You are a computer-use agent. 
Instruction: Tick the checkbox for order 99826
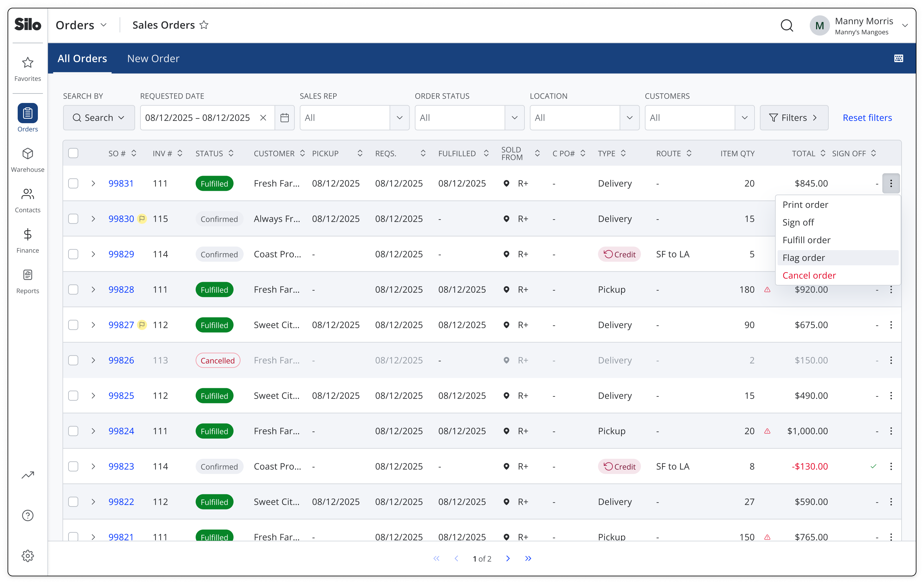click(x=73, y=360)
